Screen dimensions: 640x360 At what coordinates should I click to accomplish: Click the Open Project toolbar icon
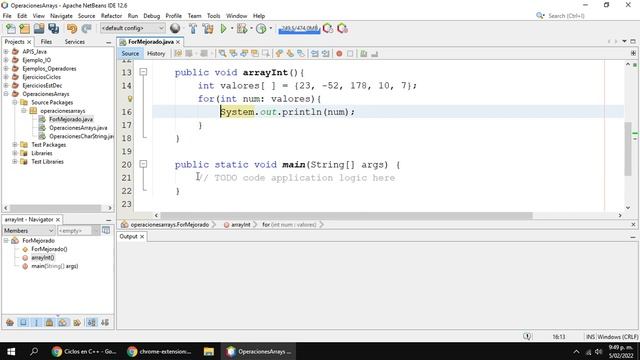[39, 29]
